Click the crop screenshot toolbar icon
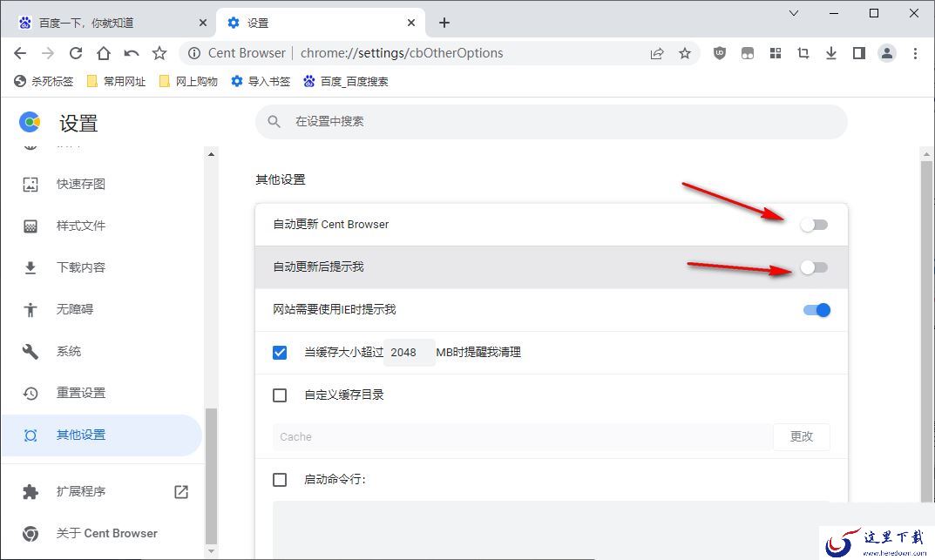Image resolution: width=935 pixels, height=560 pixels. 803,53
